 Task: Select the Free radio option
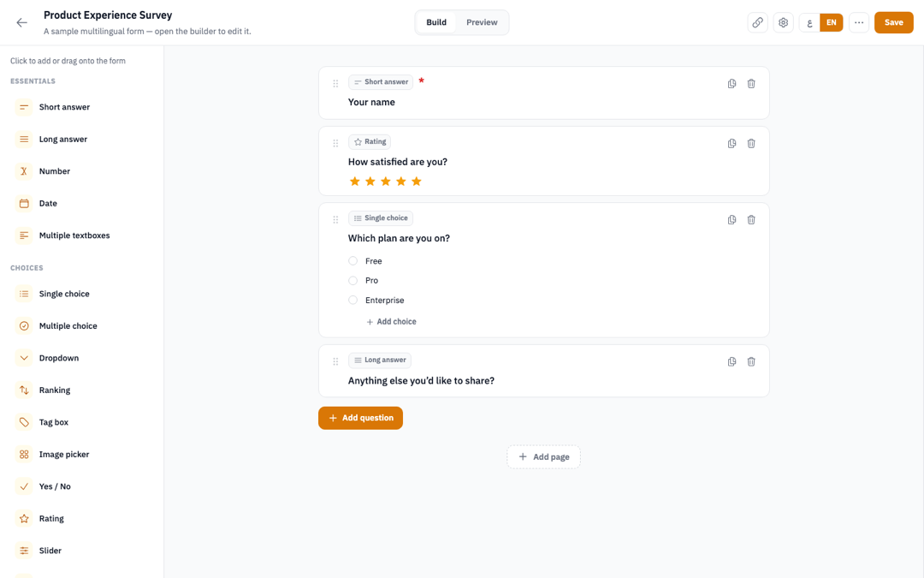352,260
